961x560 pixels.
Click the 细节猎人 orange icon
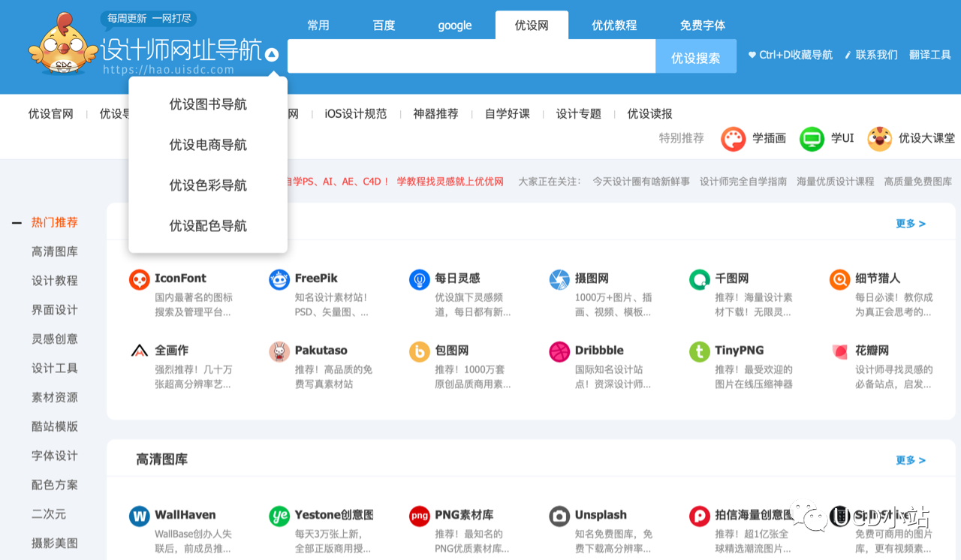point(839,280)
